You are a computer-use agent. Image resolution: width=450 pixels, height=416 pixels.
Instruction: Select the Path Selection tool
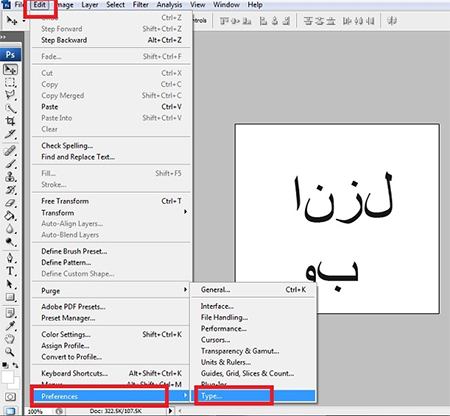(10, 284)
